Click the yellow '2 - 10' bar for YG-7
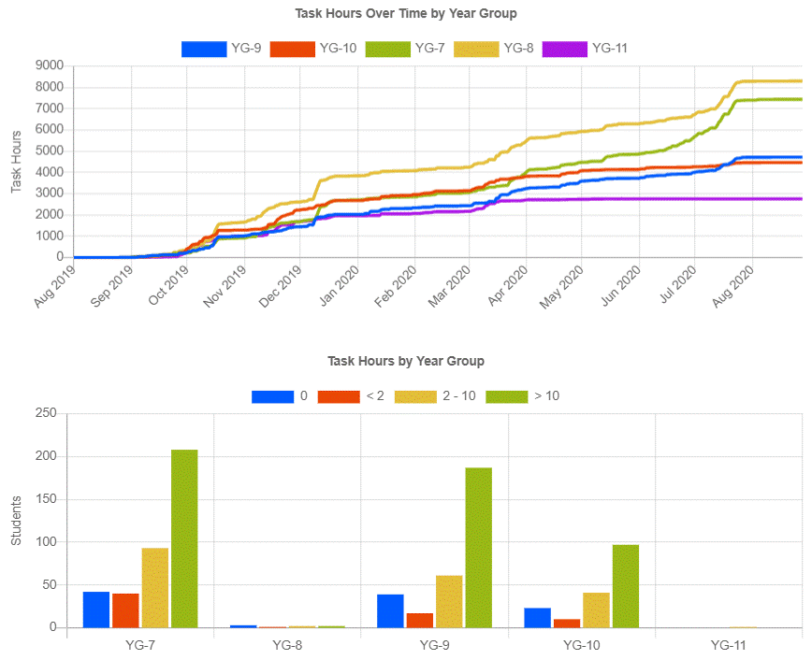 click(155, 588)
